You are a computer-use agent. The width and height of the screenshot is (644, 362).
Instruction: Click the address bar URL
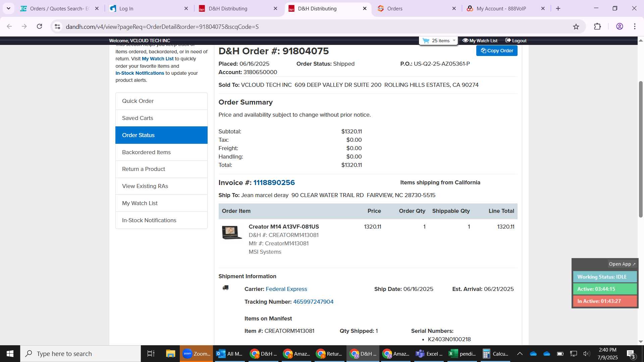click(x=162, y=26)
